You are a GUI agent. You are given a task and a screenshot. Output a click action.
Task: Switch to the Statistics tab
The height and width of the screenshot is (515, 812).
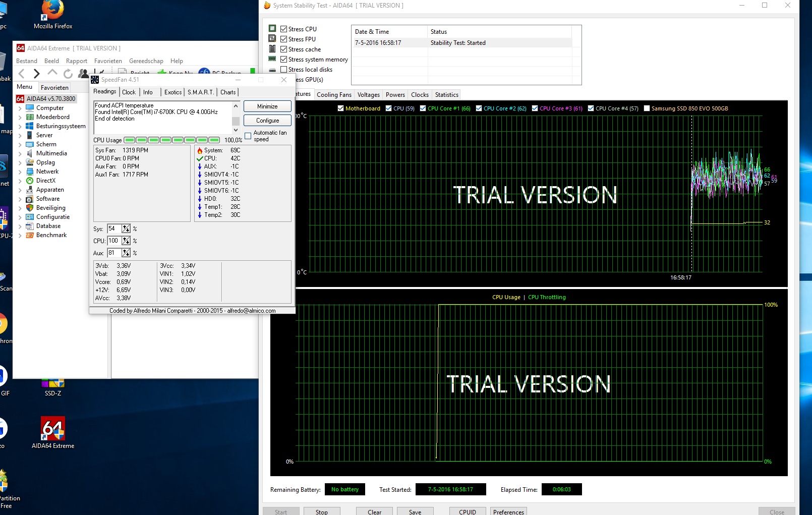[446, 95]
